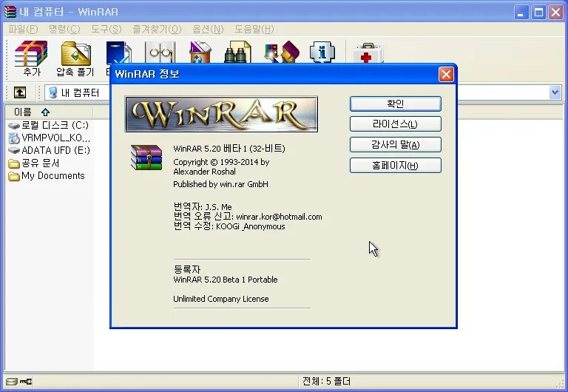Select VRMPVOL_KO drive in list

coord(50,138)
